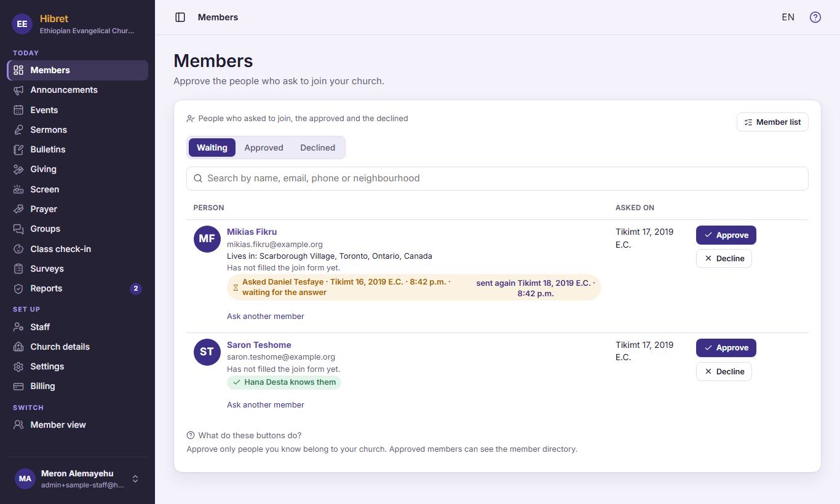Click the PERSON column header
840x504 pixels.
click(208, 208)
